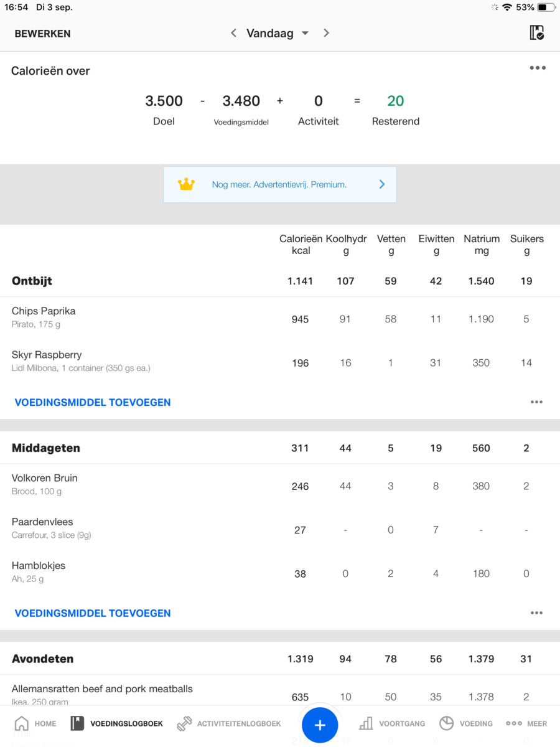
Task: Tap Voedingsmiddel toevoegen under Ontbijt
Action: click(x=93, y=402)
